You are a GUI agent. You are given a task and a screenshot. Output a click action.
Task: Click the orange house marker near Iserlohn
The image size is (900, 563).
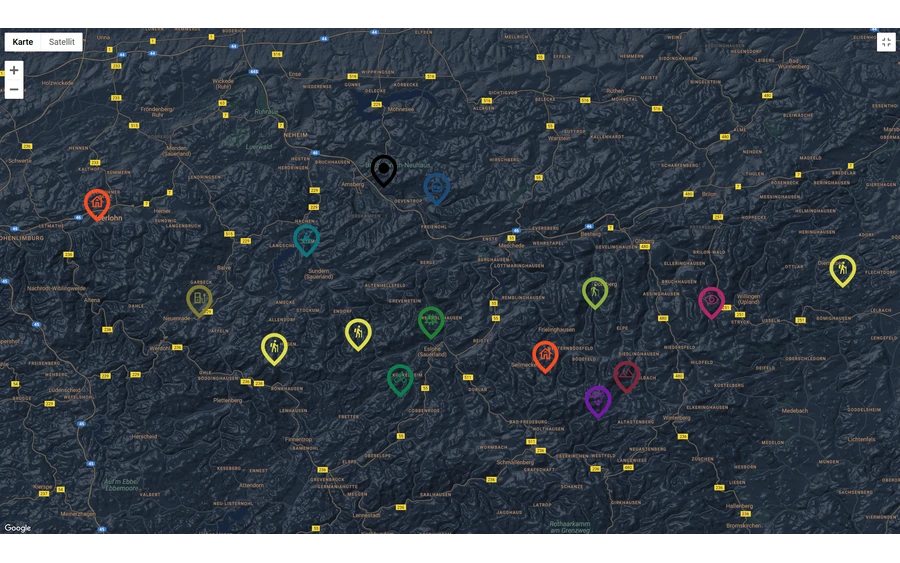pos(97,203)
